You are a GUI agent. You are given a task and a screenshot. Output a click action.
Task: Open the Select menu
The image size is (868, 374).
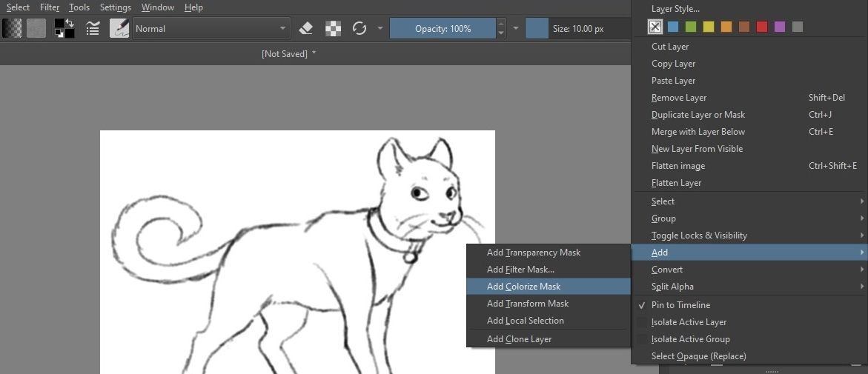tap(18, 7)
